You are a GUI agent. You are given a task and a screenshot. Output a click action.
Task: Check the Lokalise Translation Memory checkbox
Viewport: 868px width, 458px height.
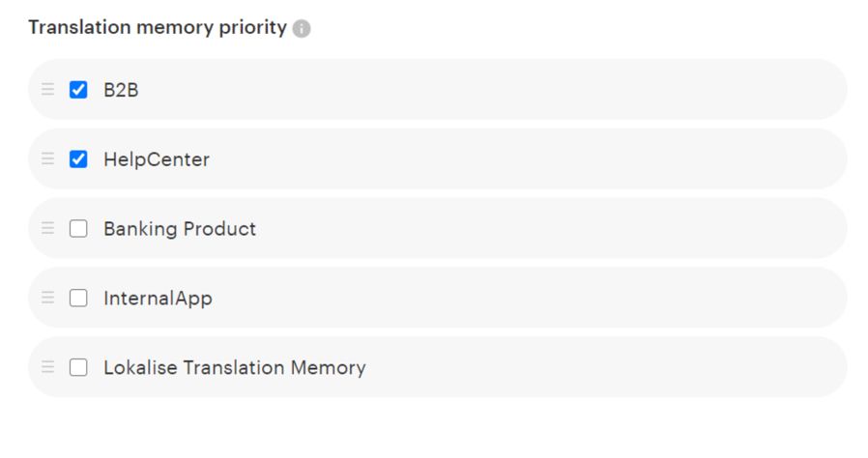pyautogui.click(x=78, y=368)
